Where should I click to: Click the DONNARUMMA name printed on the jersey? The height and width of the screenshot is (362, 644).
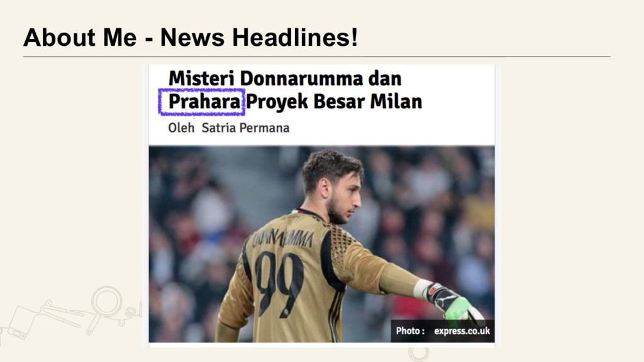pyautogui.click(x=284, y=239)
